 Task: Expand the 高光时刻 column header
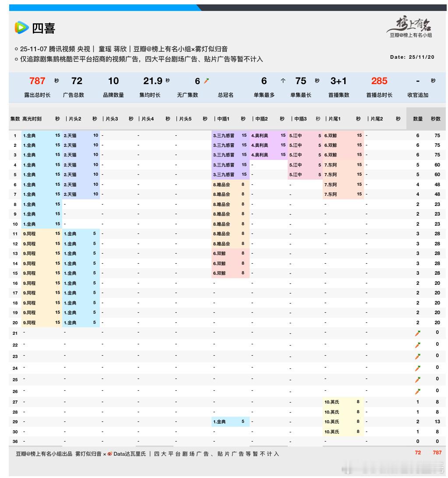point(33,118)
